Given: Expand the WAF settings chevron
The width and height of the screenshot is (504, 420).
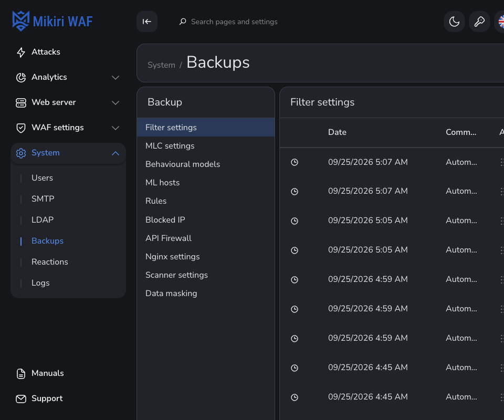Looking at the screenshot, I should click(x=115, y=128).
